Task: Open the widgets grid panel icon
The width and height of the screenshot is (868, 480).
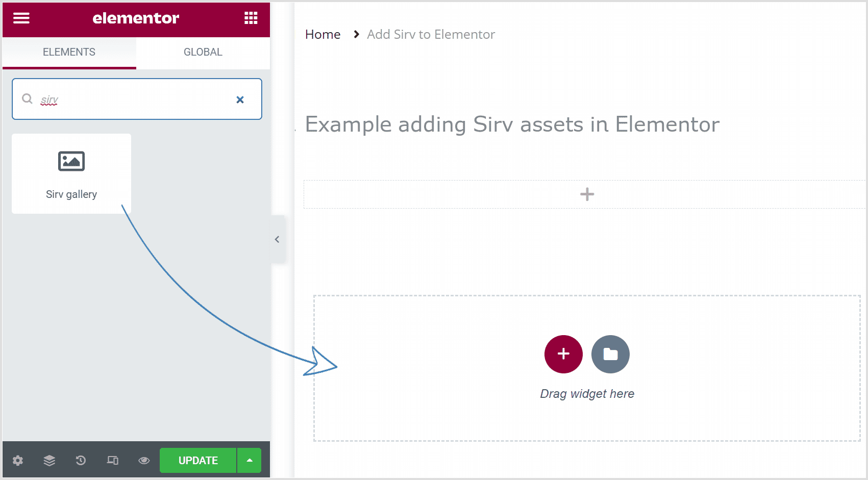Action: (251, 18)
